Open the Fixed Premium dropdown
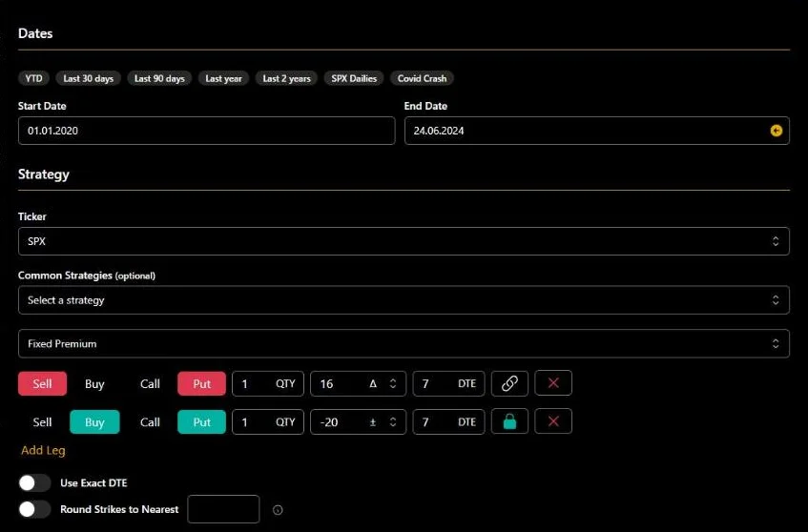 click(x=404, y=343)
